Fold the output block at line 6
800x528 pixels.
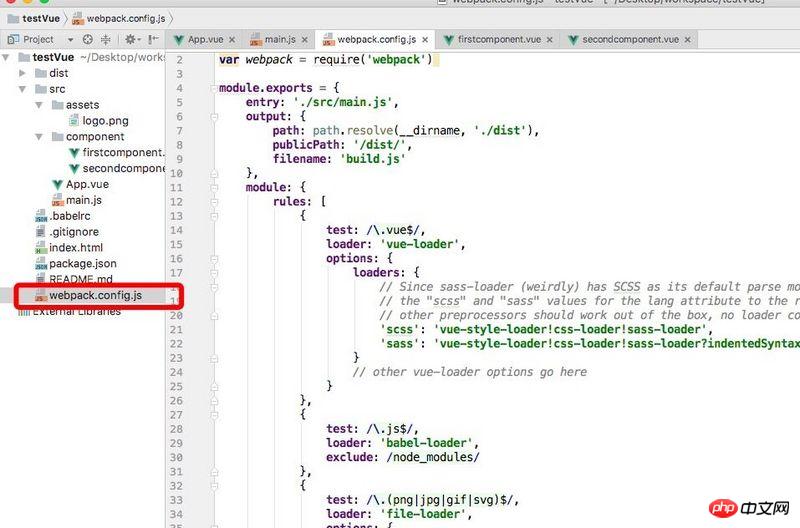(214, 117)
